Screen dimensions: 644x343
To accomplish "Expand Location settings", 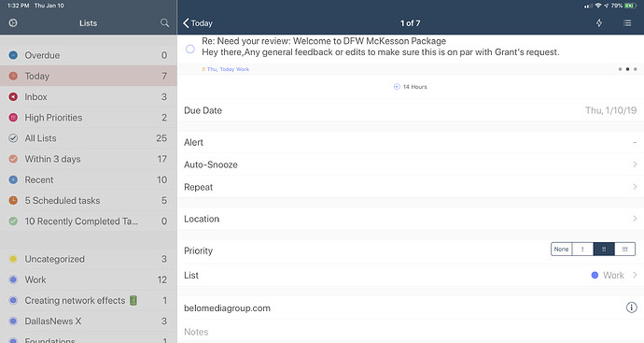I will [x=411, y=219].
